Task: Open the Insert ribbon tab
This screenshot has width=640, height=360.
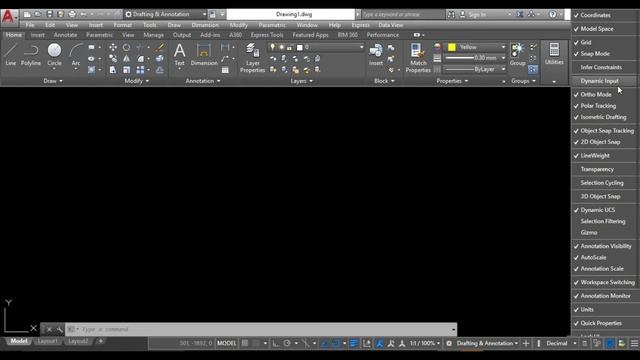Action: [x=38, y=35]
